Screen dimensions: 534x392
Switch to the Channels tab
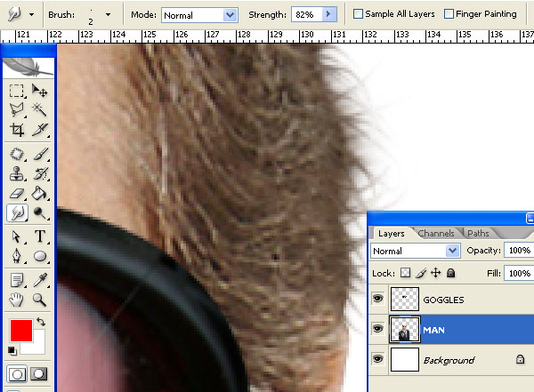(436, 233)
